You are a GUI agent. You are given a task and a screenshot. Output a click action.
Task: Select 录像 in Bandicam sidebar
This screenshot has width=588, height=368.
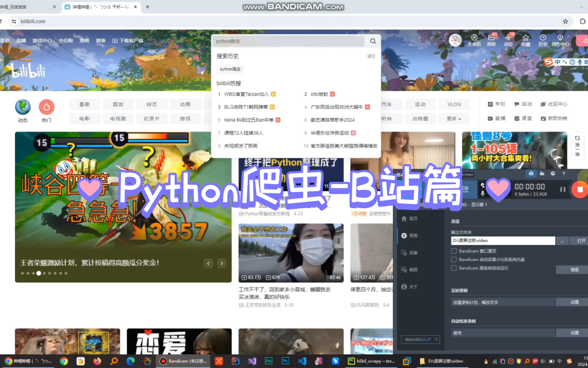(x=410, y=253)
